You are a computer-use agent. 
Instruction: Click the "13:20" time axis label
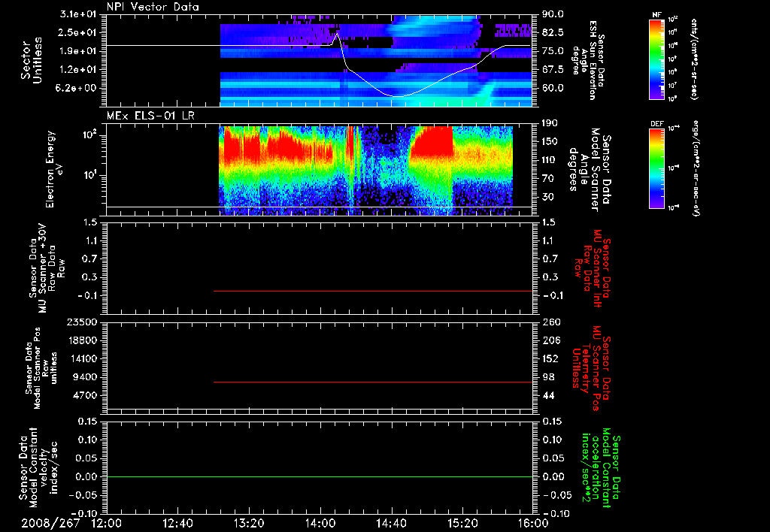249,523
